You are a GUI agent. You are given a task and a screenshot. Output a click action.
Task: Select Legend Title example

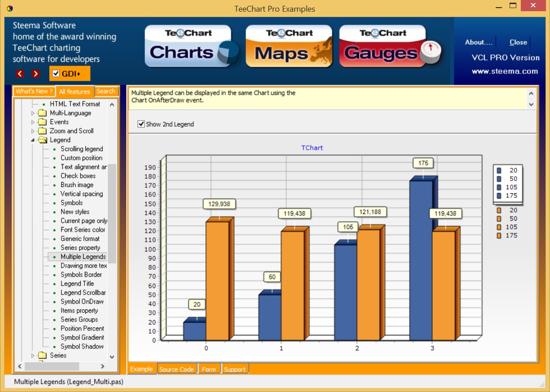click(77, 283)
